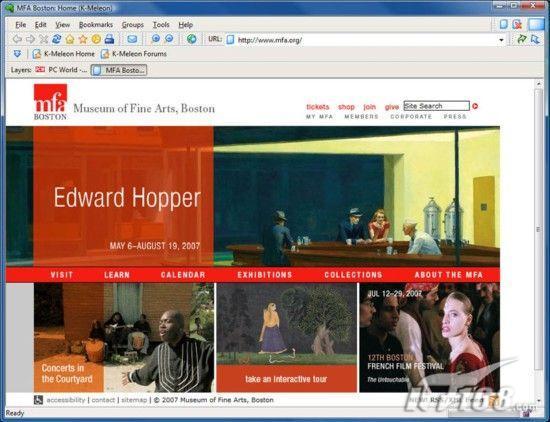Click the page icon beside the URL
Viewport: 550px width, 422px height.
(x=230, y=40)
